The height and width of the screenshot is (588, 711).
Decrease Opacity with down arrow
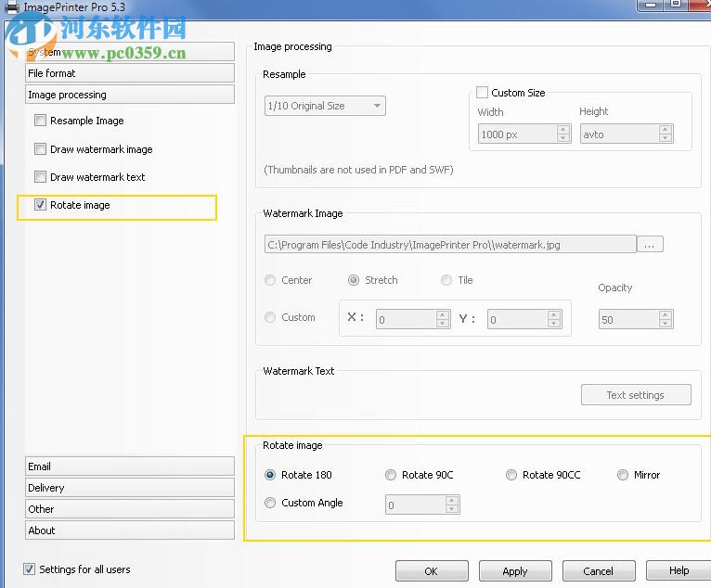(x=666, y=323)
